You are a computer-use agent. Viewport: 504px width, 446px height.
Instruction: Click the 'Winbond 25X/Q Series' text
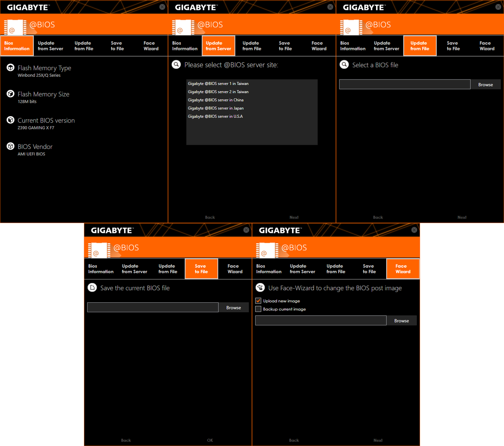[x=39, y=75]
